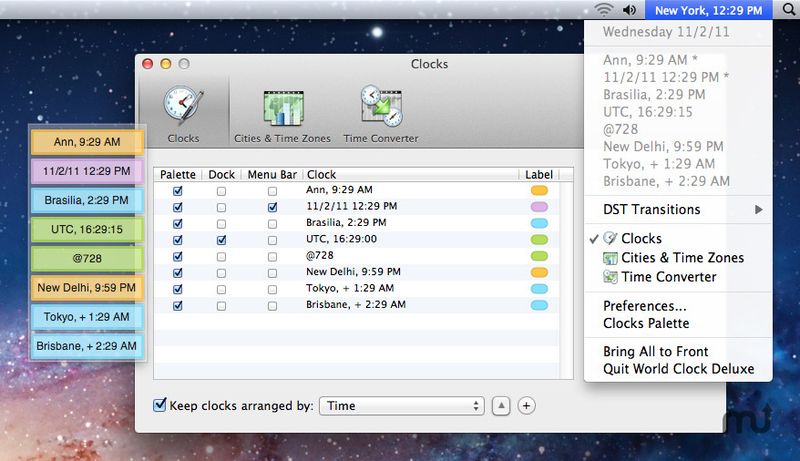Click the add clock plus button
This screenshot has height=461, width=800.
coord(527,406)
